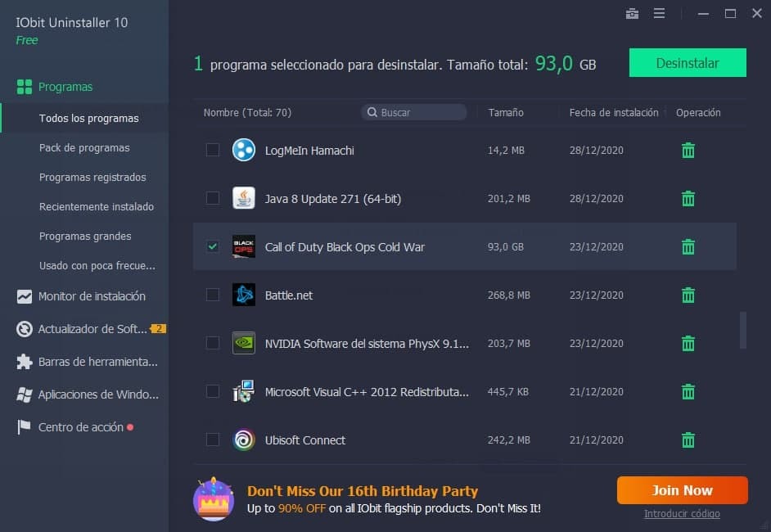This screenshot has width=771, height=532.
Task: Click the Ubisoft Connect program name
Action: (304, 440)
